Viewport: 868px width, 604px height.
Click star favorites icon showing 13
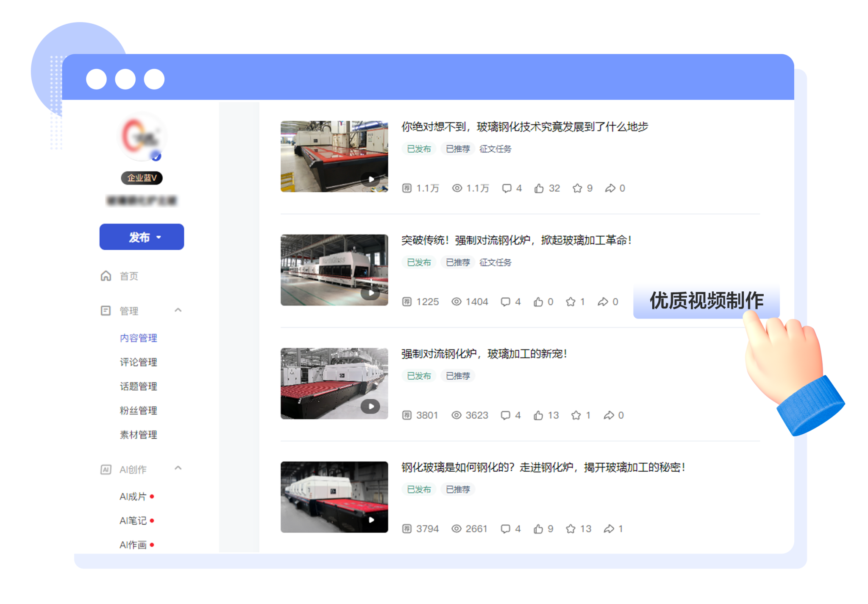coord(570,529)
